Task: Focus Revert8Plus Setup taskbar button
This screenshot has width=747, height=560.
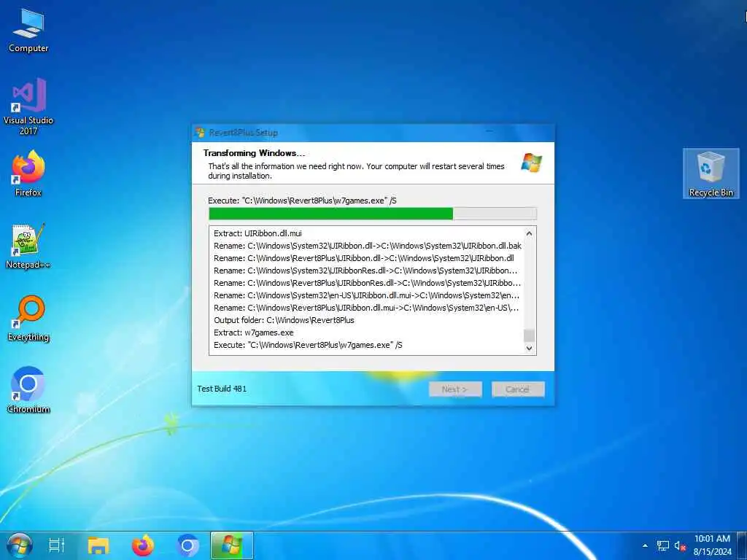Action: click(231, 545)
